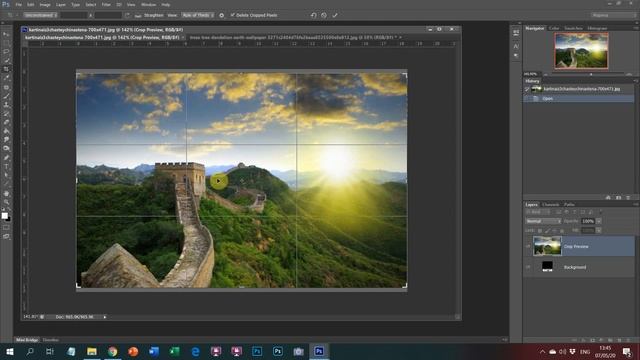Delete current state in History panel

(628, 198)
